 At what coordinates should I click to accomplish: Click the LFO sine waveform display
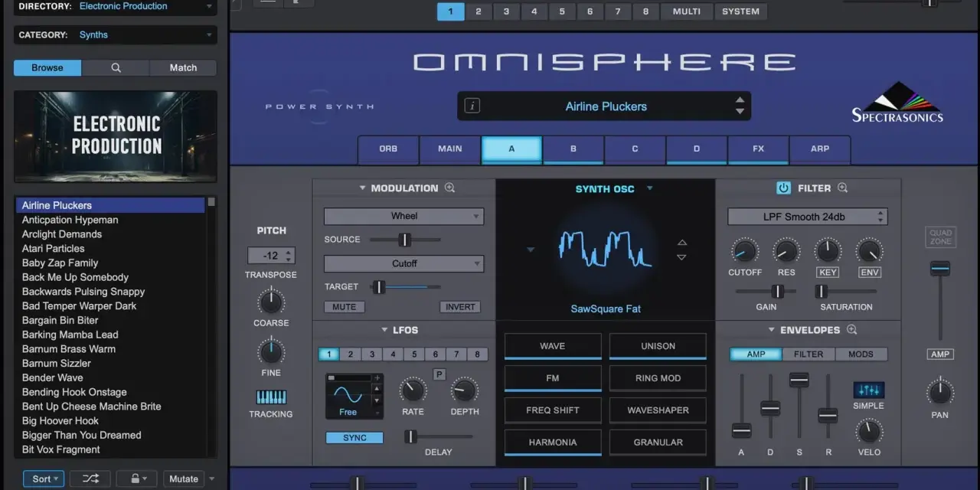(x=348, y=397)
